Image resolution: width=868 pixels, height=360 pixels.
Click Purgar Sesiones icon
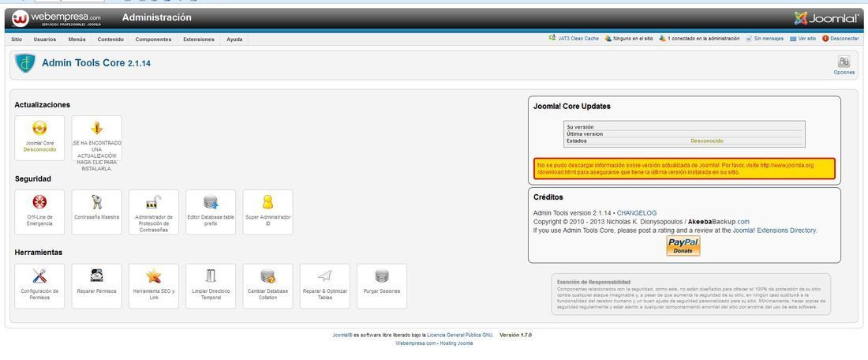point(382,276)
